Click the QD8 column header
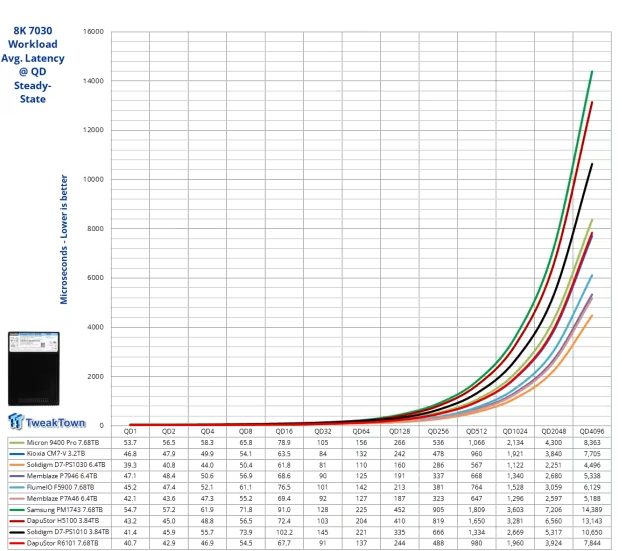The width and height of the screenshot is (622, 551). coord(246,432)
